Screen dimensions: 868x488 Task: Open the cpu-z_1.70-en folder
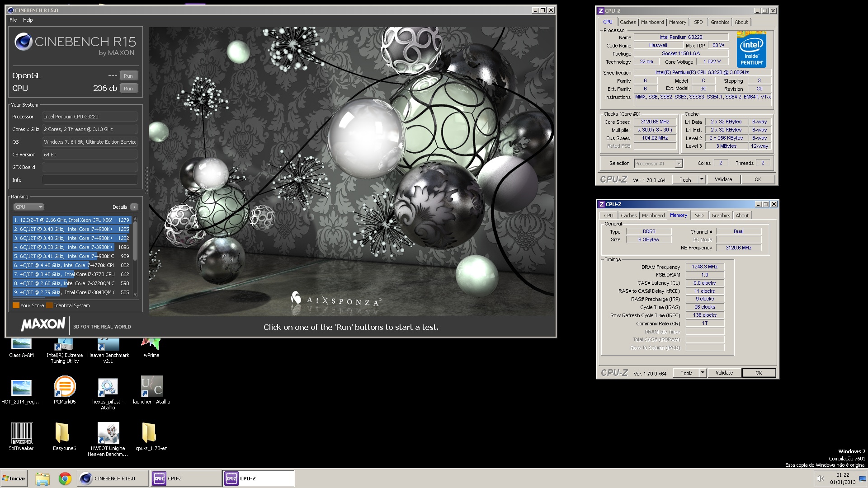(x=151, y=436)
